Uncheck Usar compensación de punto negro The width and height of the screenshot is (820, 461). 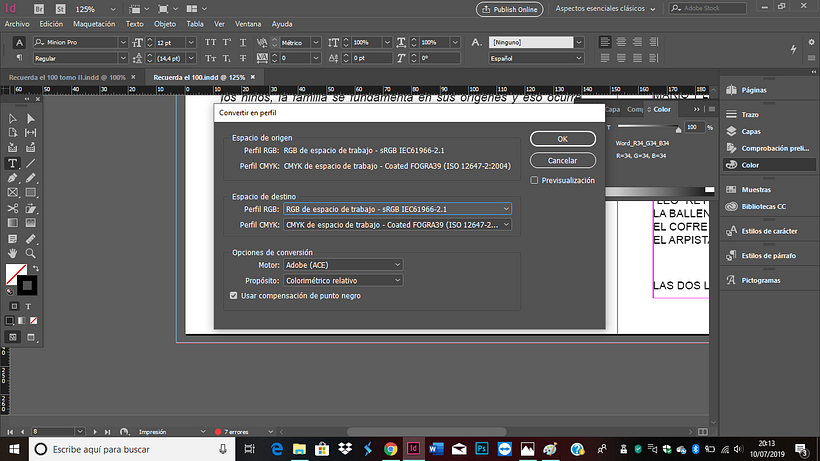234,296
